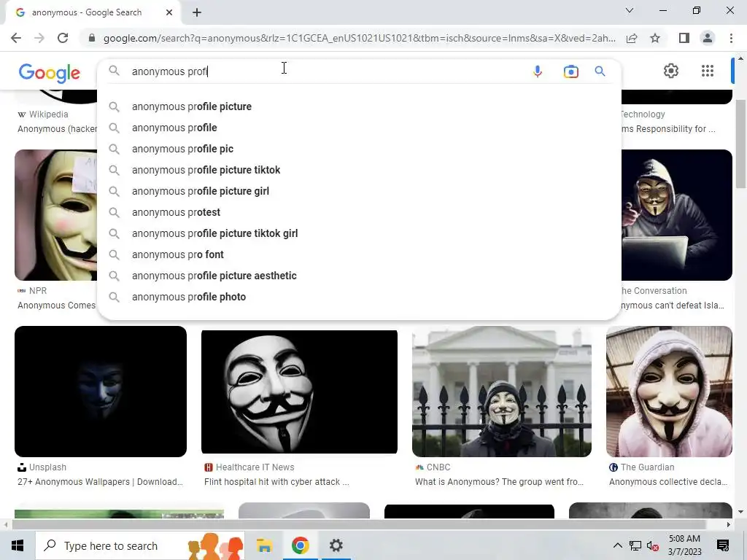Viewport: 747px width, 560px height.
Task: Open the Wikipedia source link
Action: (43, 114)
